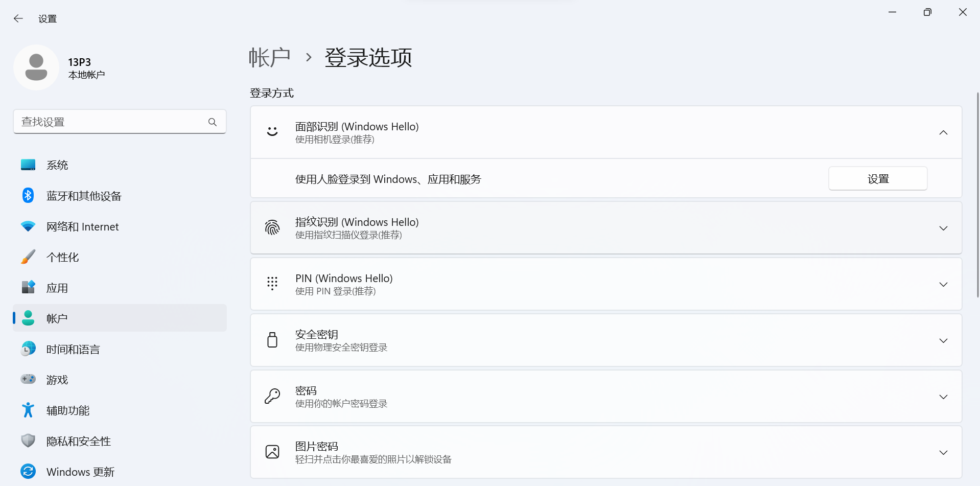Click the password key icon
Viewport: 980px width, 486px height.
click(272, 397)
